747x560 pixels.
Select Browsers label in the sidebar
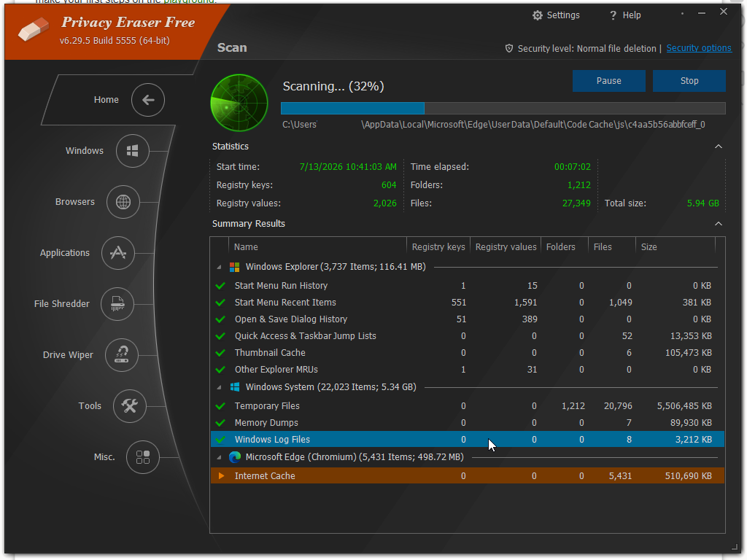75,202
